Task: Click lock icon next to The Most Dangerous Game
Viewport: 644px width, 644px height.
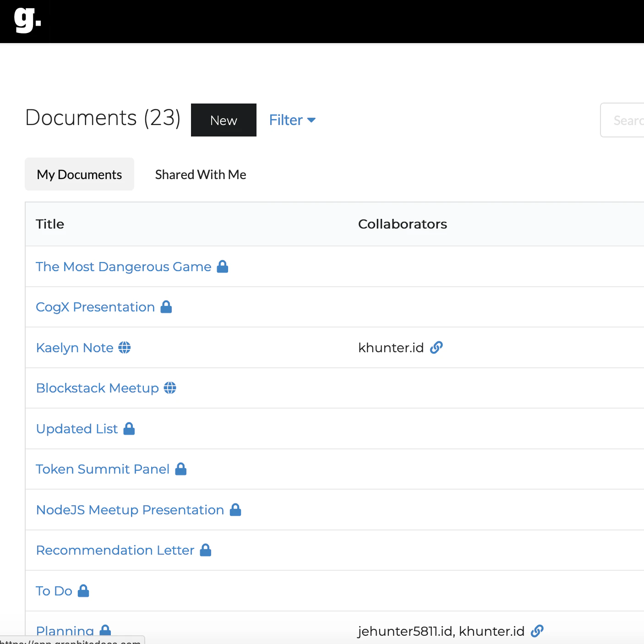Action: (x=223, y=266)
